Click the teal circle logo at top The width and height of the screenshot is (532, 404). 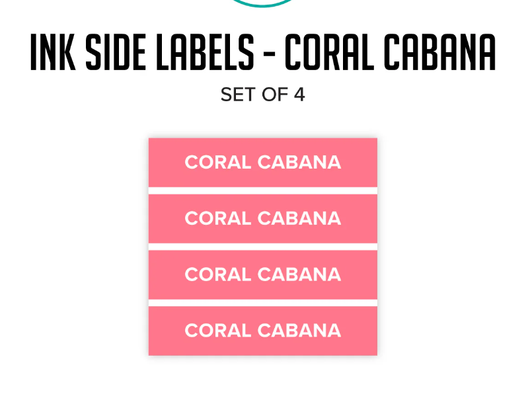[263, 3]
